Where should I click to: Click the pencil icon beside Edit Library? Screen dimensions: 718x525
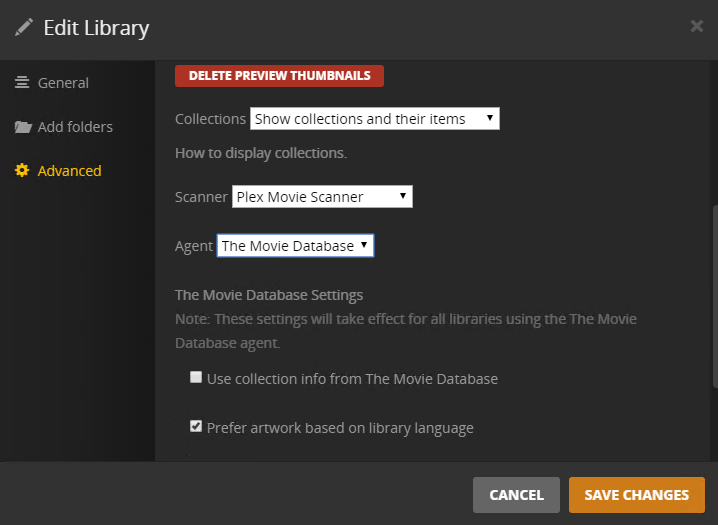click(x=24, y=27)
